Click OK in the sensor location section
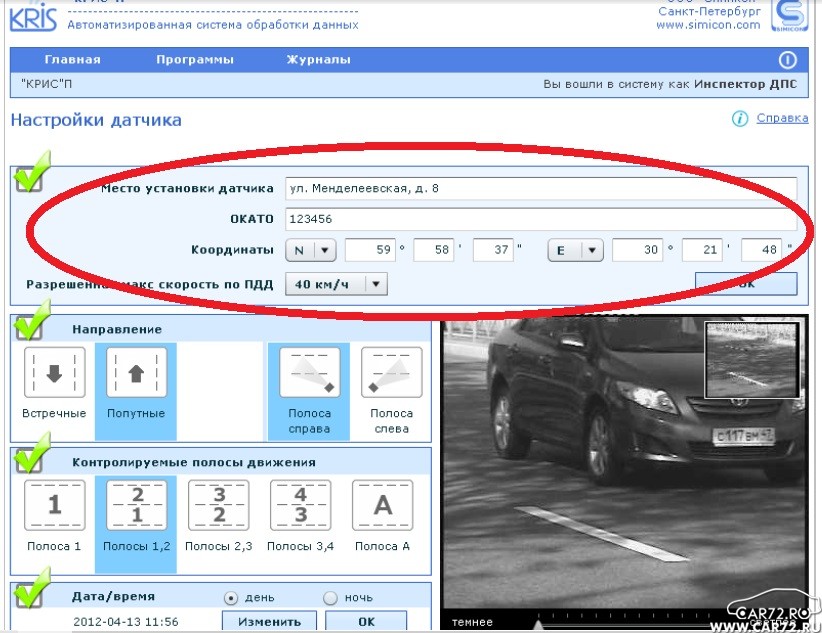 [746, 284]
